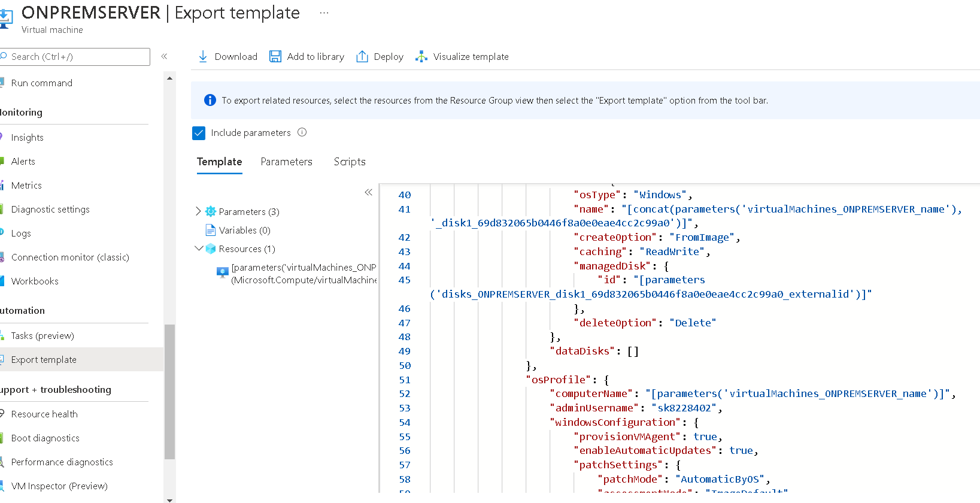Collapse the Resources (1) tree node
This screenshot has width=980, height=503.
point(199,249)
